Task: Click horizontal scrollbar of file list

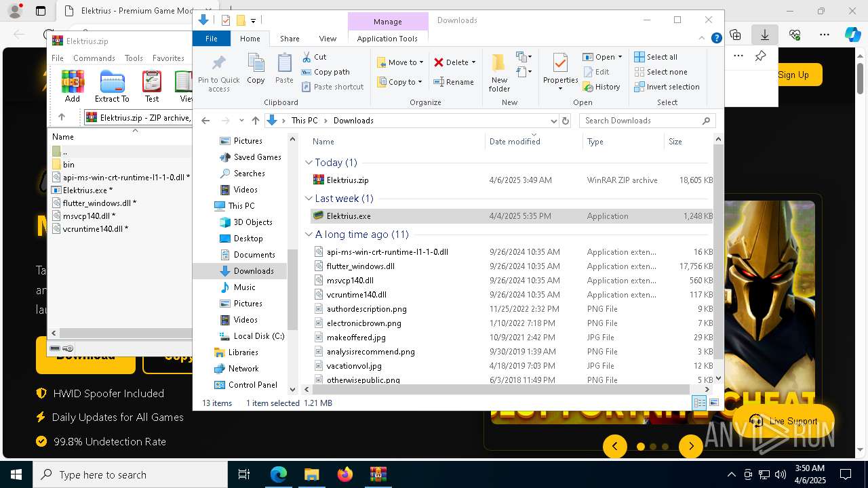Action: click(501, 389)
